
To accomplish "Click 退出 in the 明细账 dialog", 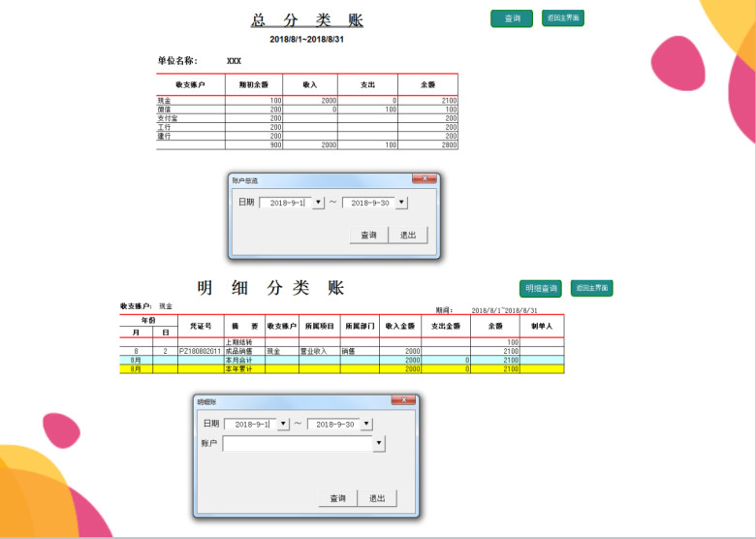I will click(377, 498).
